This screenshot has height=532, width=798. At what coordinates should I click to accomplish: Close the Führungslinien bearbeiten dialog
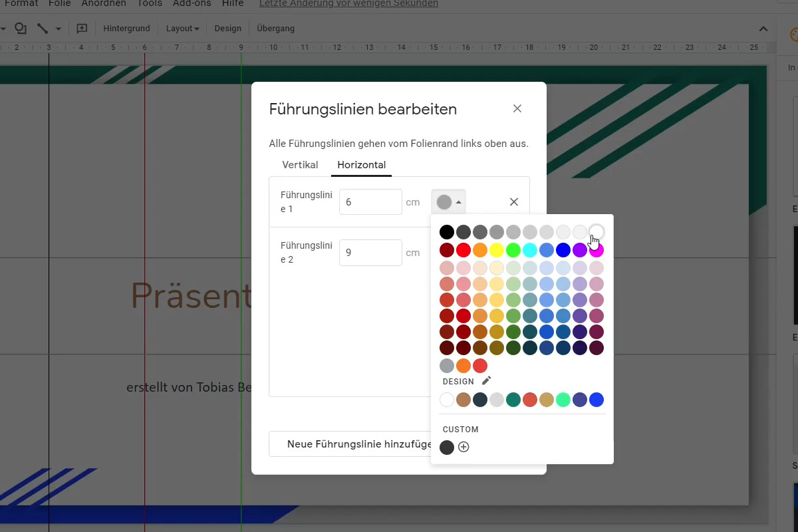tap(517, 108)
